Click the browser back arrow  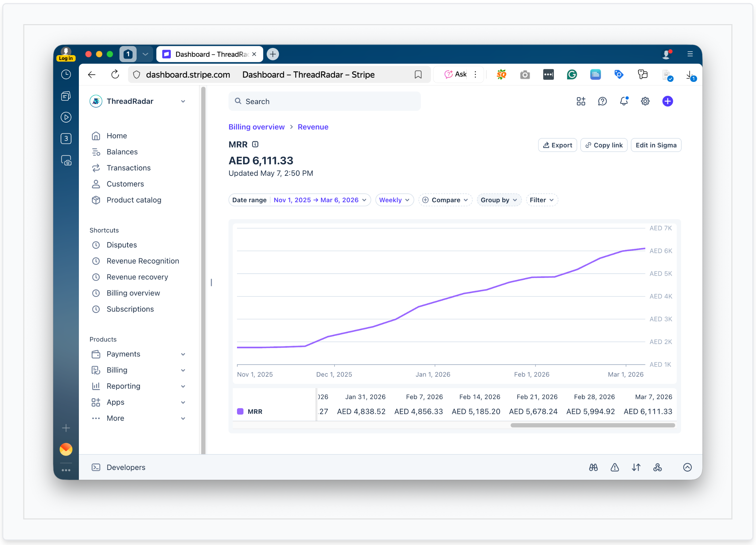point(92,75)
